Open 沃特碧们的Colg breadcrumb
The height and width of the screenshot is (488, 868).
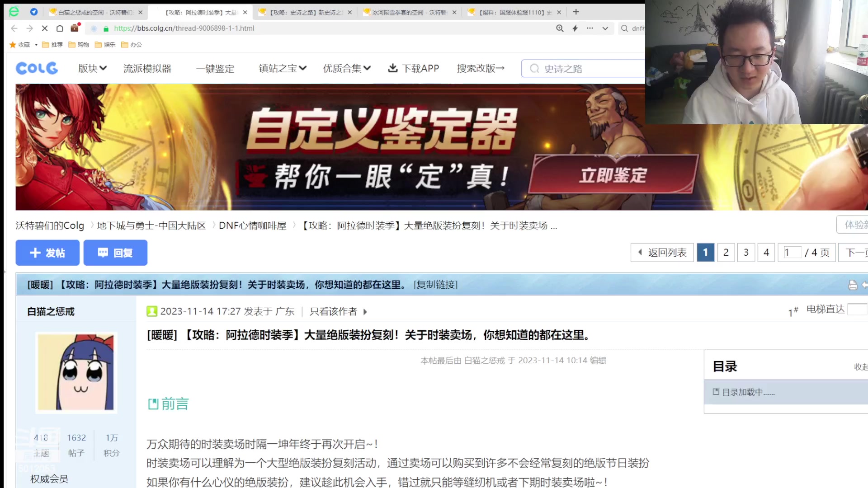[50, 225]
